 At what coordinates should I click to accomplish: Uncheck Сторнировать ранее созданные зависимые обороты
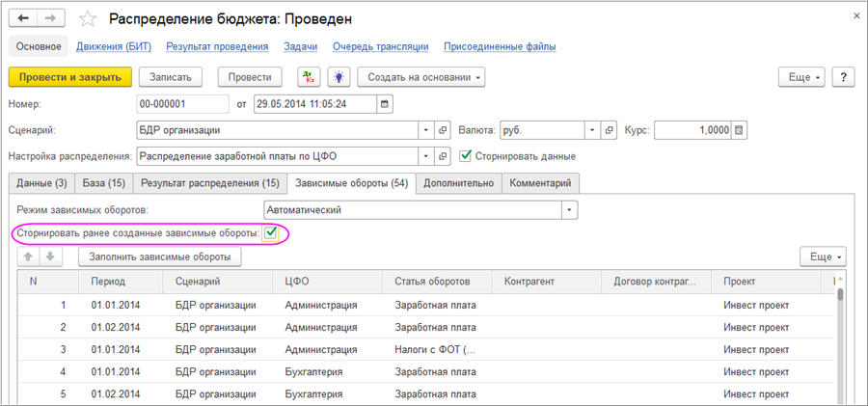[272, 232]
